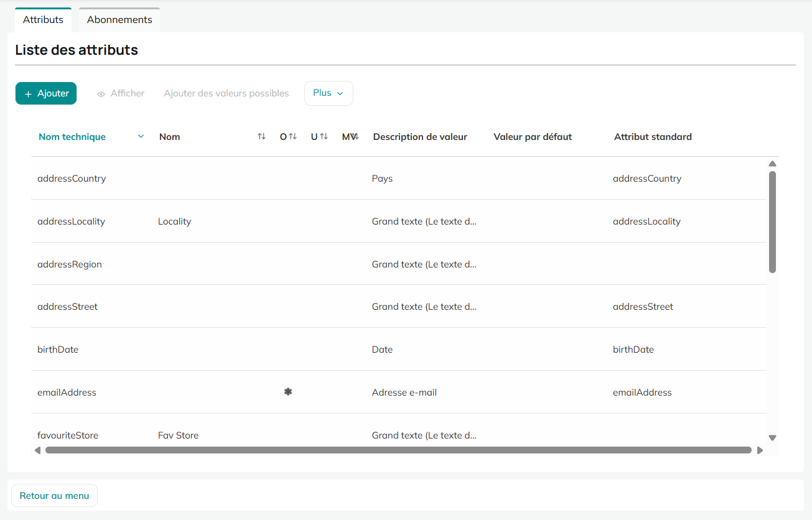Switch to the Attributs tab
The height and width of the screenshot is (520, 812).
click(43, 20)
